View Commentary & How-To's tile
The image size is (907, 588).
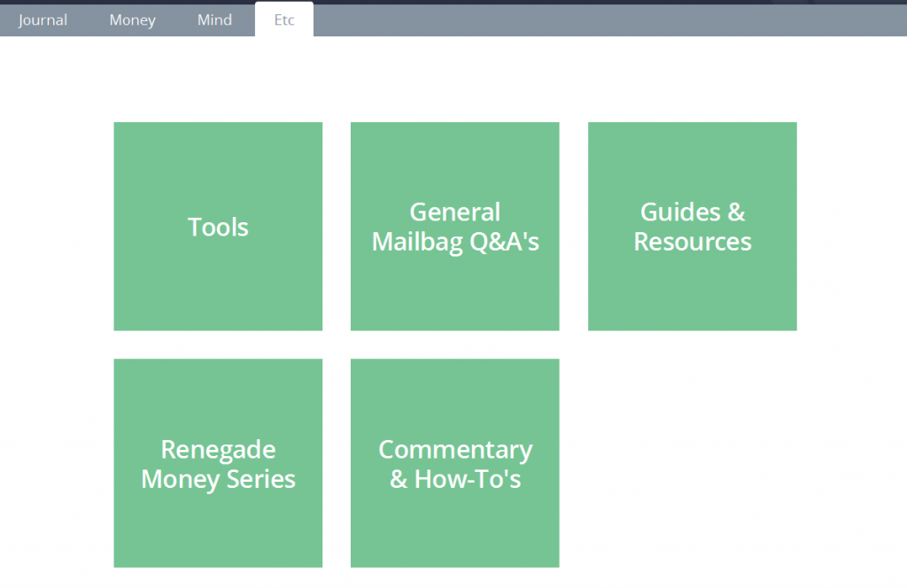(454, 463)
